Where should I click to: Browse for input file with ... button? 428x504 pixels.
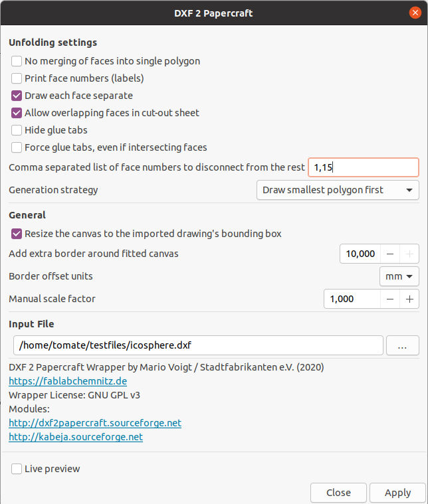tap(403, 345)
